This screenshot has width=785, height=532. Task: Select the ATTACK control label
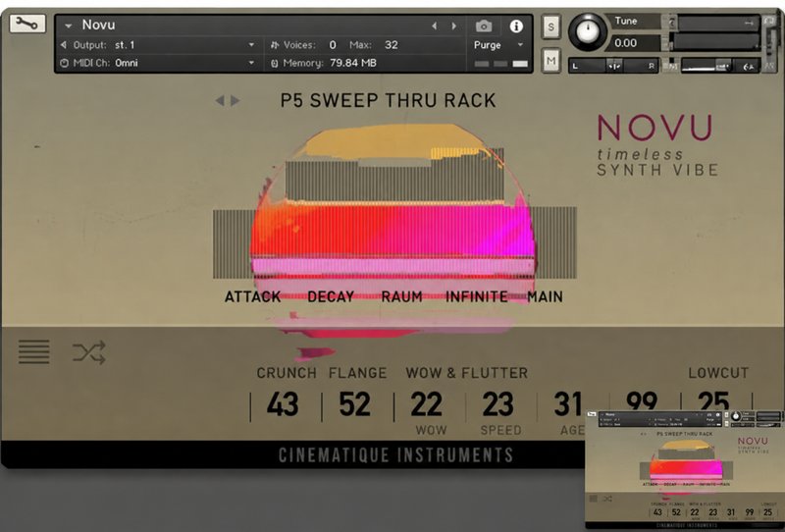coord(252,296)
